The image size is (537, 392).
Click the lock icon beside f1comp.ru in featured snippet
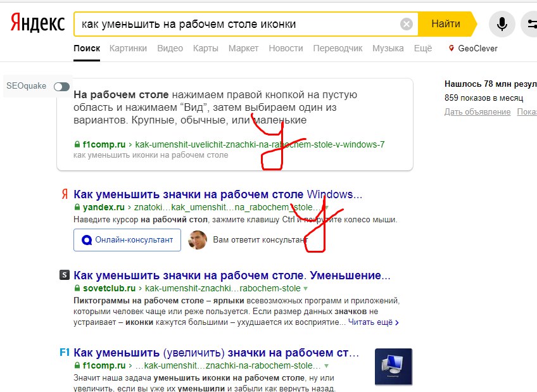77,144
